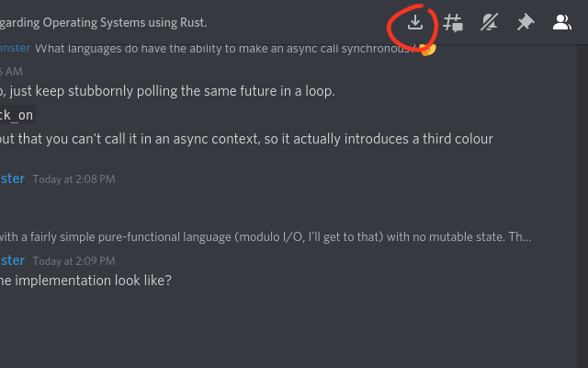
Task: Show pinned messages via pin icon
Action: (525, 22)
